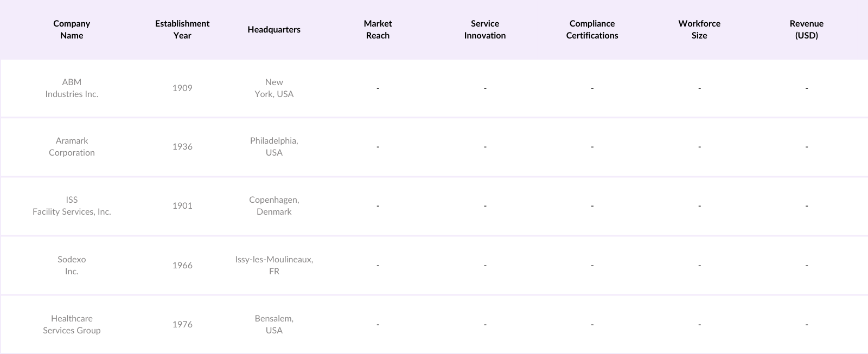Select the Service Innovation column header
The height and width of the screenshot is (354, 868).
[x=485, y=29]
